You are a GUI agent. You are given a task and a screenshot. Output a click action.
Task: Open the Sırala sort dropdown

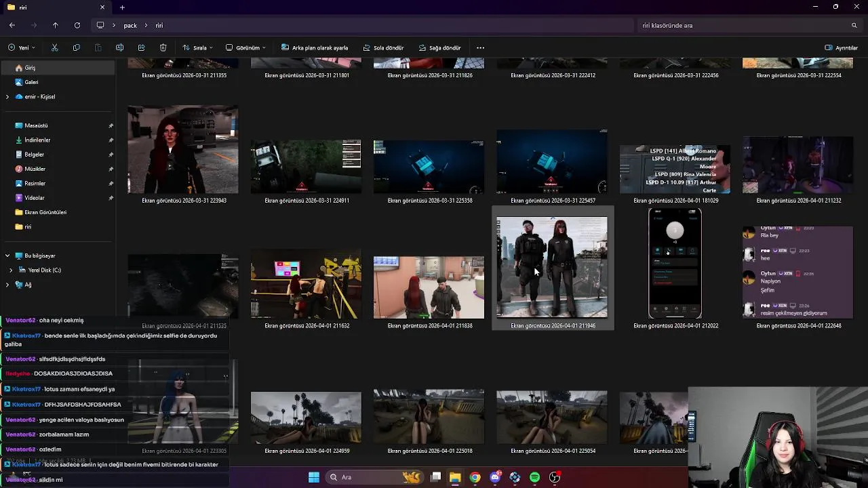(x=197, y=48)
